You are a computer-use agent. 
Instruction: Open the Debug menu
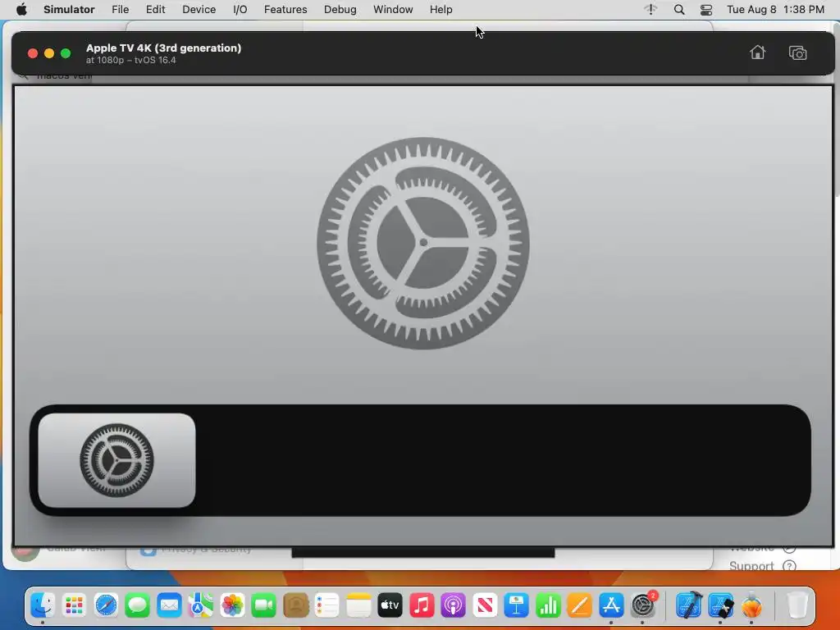(340, 10)
